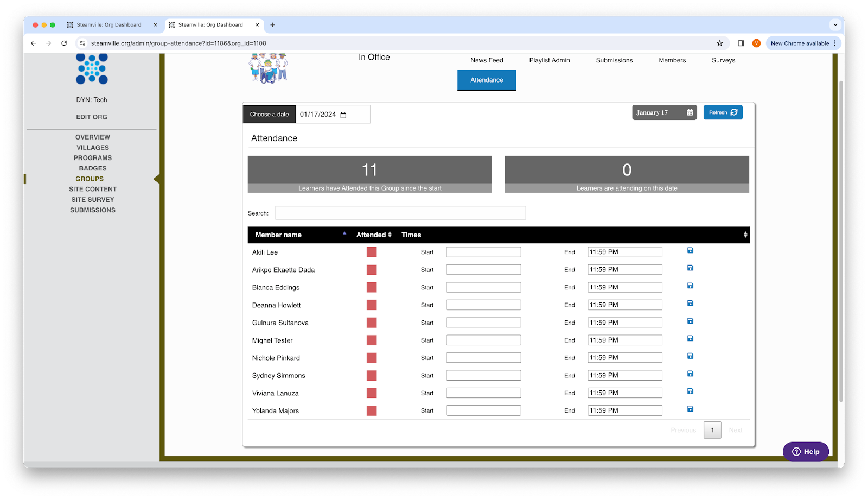
Task: Save attendance row for Bianca Eddings
Action: click(x=690, y=286)
